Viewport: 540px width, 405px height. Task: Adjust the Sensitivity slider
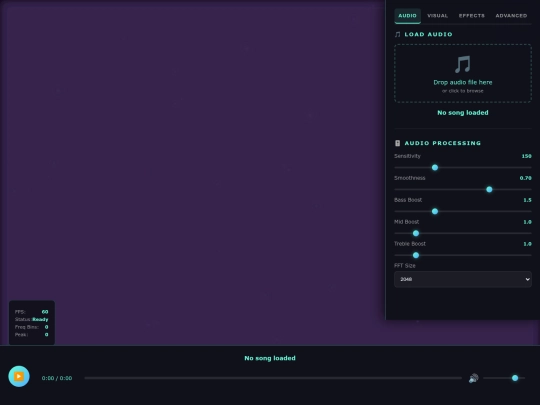click(463, 167)
